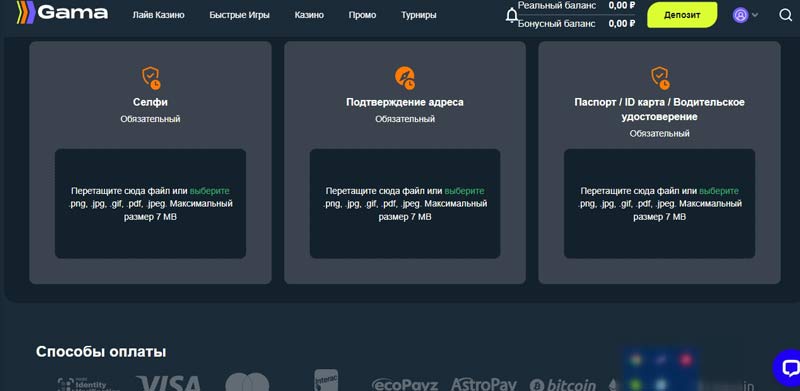Open Промо page
800x391 pixels.
tap(362, 15)
